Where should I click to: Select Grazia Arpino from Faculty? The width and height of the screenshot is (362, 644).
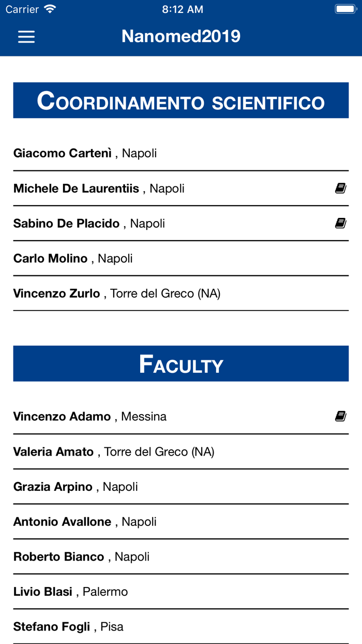click(x=76, y=487)
